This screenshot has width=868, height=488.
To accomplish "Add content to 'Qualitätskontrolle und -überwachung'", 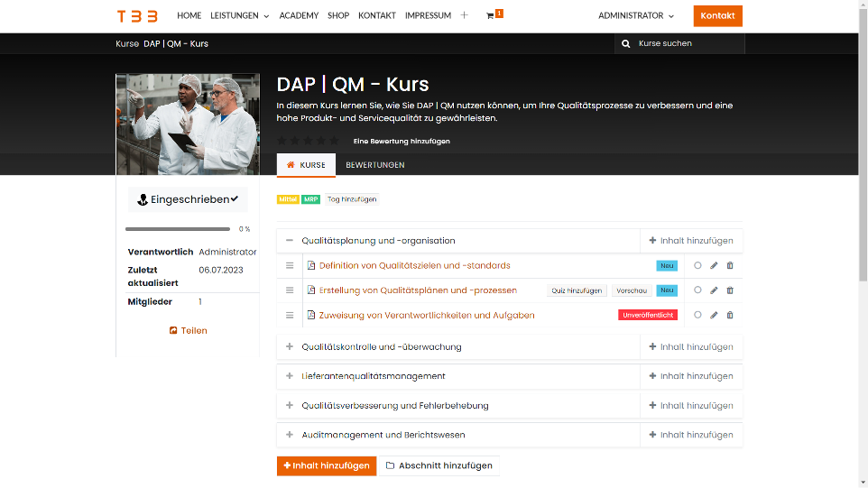I will (x=691, y=347).
